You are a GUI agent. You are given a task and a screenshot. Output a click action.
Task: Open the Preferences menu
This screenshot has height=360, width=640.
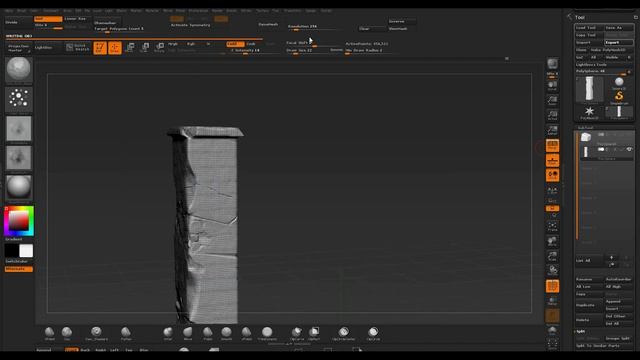pos(198,11)
